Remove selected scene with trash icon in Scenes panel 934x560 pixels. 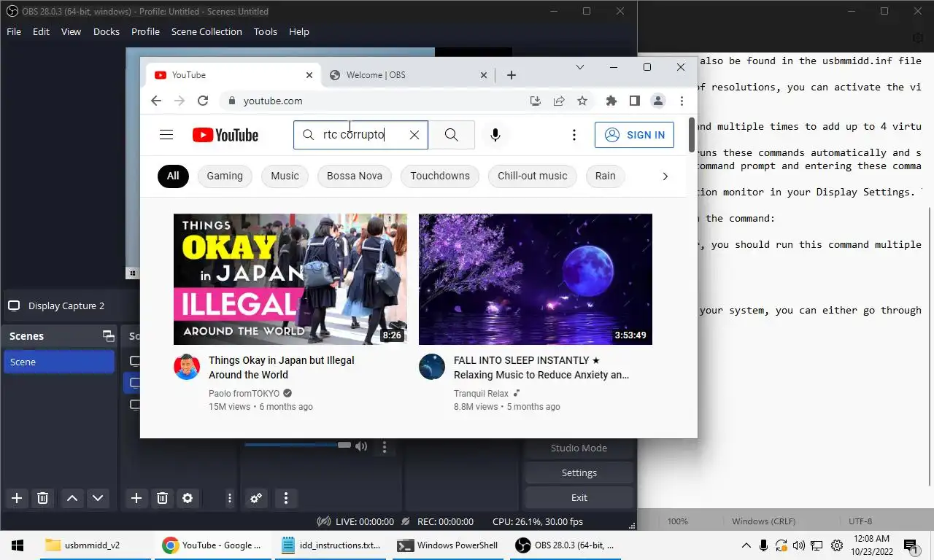(x=42, y=498)
